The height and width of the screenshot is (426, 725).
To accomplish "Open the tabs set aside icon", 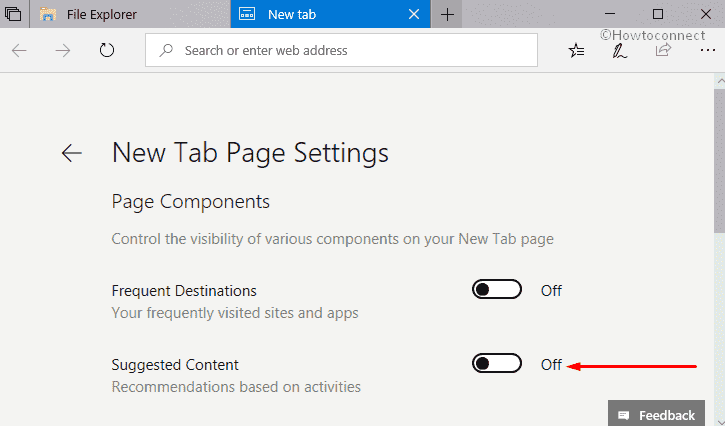I will click(x=13, y=15).
